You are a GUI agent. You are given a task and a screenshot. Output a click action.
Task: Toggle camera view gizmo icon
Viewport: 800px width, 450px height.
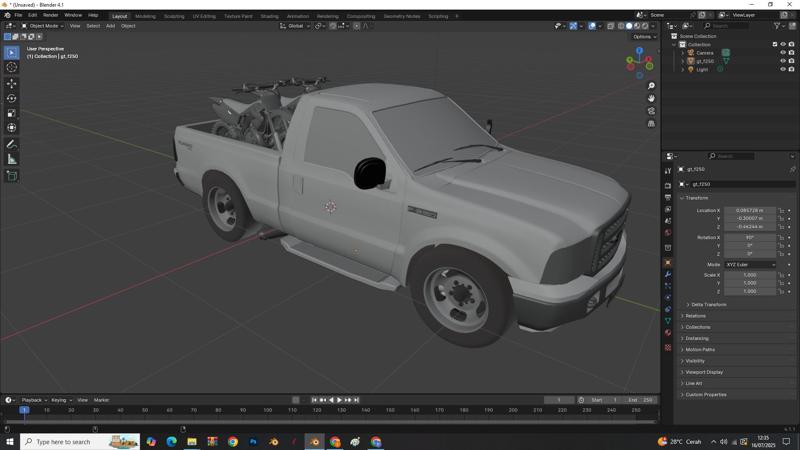(651, 111)
